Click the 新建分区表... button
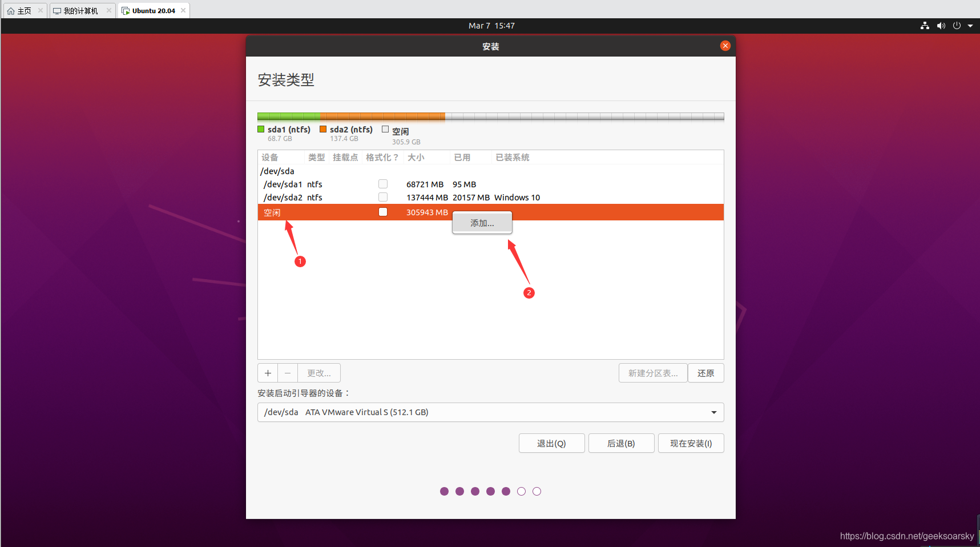980x547 pixels. pos(653,373)
